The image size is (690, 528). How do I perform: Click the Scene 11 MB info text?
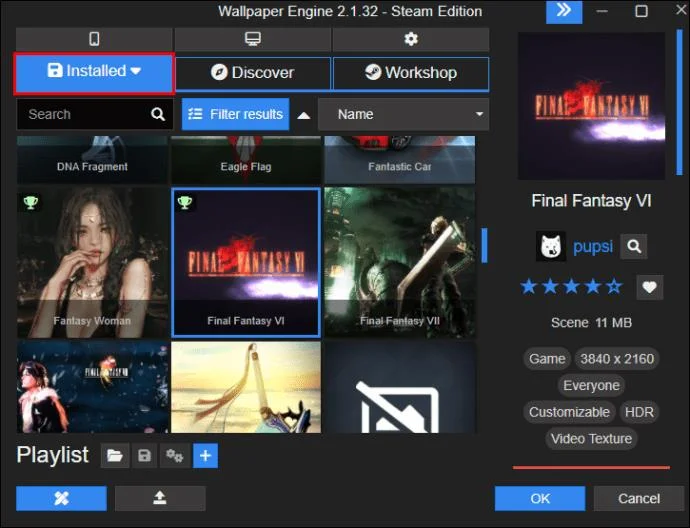[591, 323]
